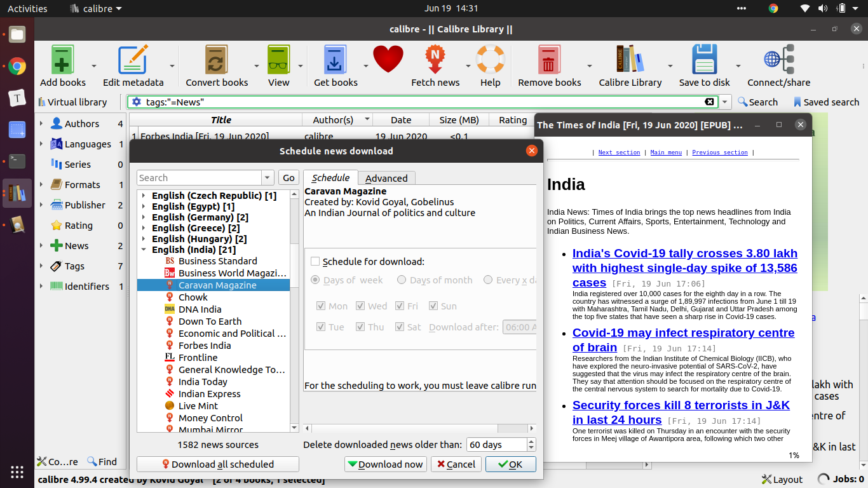Open the Next section link
Viewport: 868px width, 488px height.
pyautogui.click(x=619, y=152)
